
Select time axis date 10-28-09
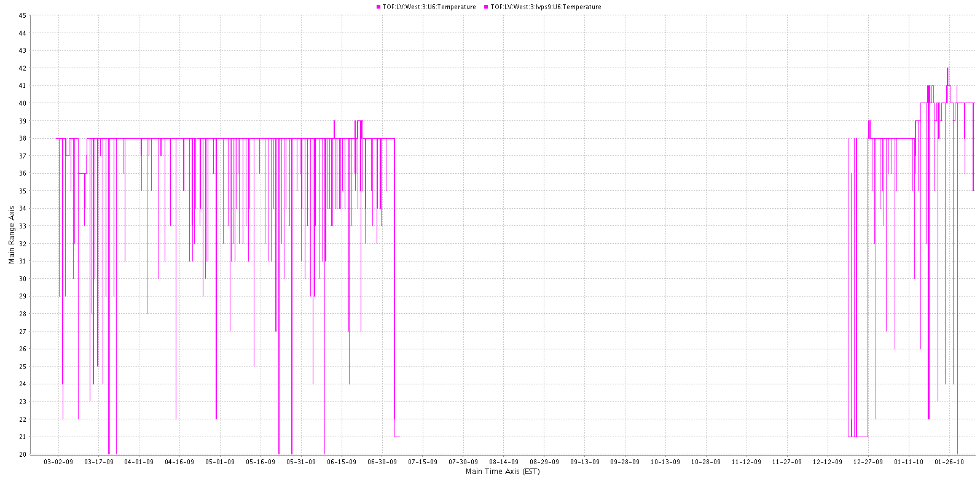point(706,462)
